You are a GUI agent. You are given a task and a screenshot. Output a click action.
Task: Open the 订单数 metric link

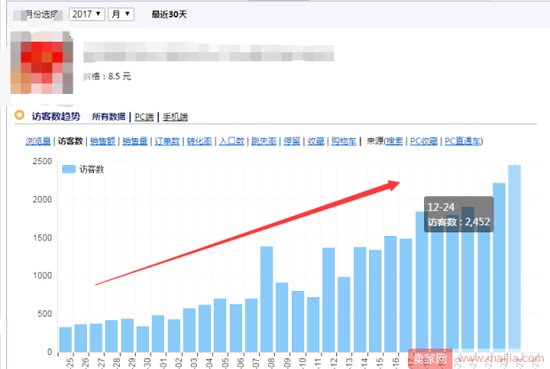167,141
